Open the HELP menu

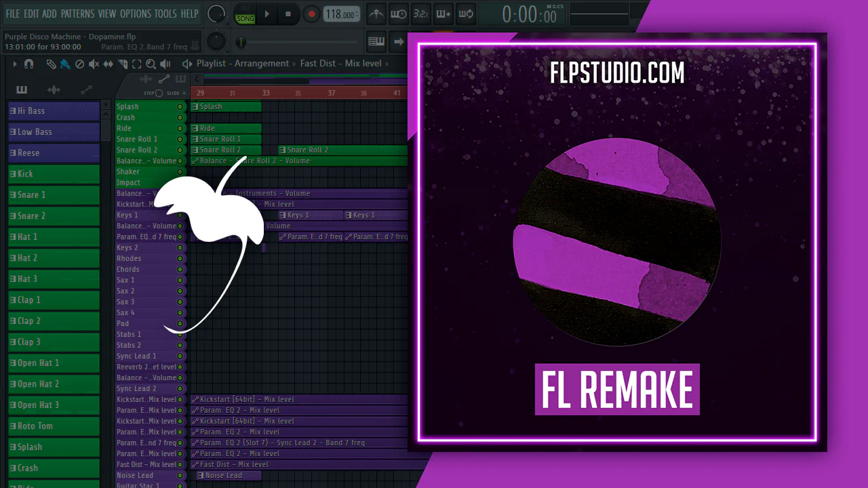[190, 14]
